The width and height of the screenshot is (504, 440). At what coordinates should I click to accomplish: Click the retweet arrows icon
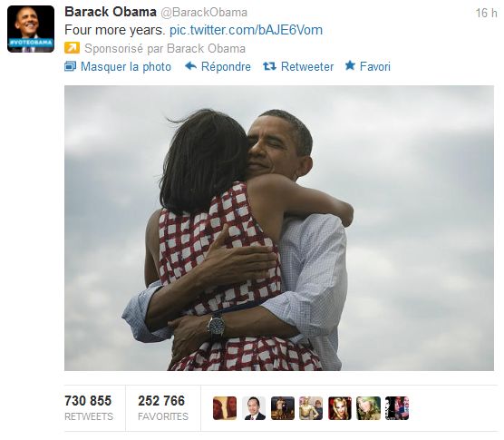(x=269, y=66)
